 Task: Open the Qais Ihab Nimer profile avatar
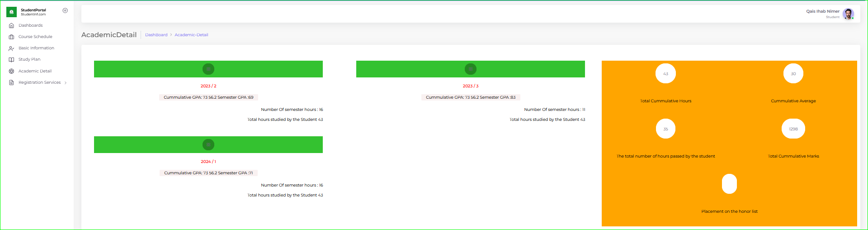pyautogui.click(x=848, y=14)
